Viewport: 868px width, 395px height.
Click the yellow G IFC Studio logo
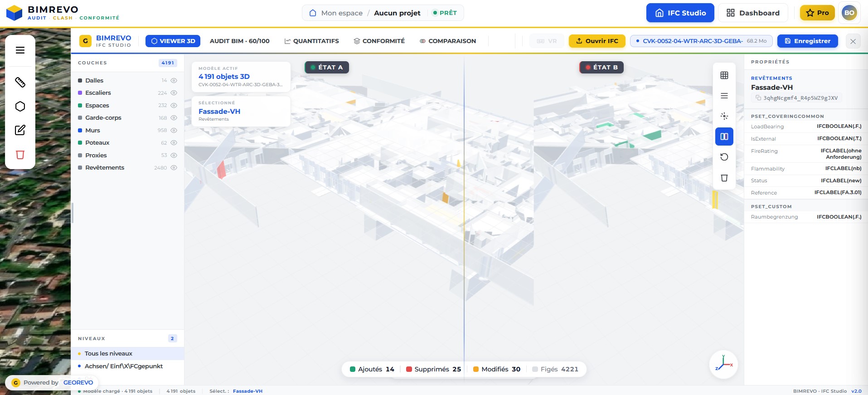coord(85,41)
